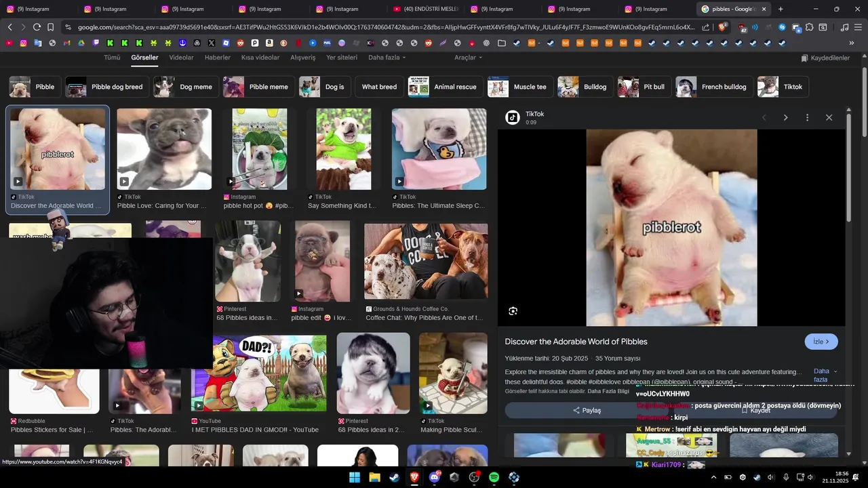Open the Twitch bookmark icon
The height and width of the screenshot is (488, 868).
(x=96, y=43)
